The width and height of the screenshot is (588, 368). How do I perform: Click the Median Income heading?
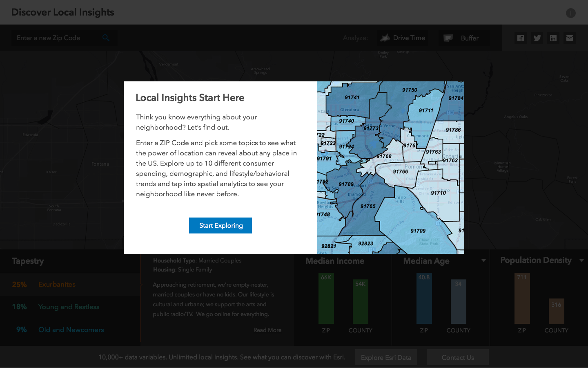pos(335,261)
